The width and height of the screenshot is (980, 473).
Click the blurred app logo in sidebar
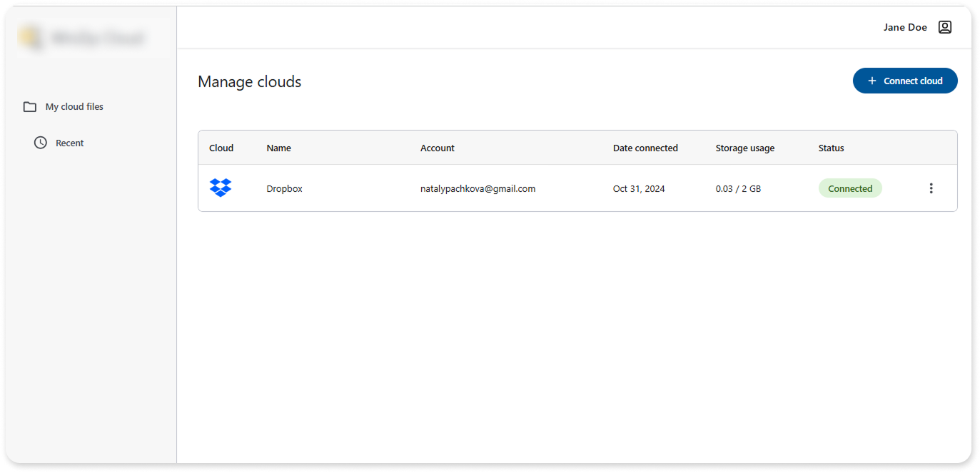pos(82,39)
